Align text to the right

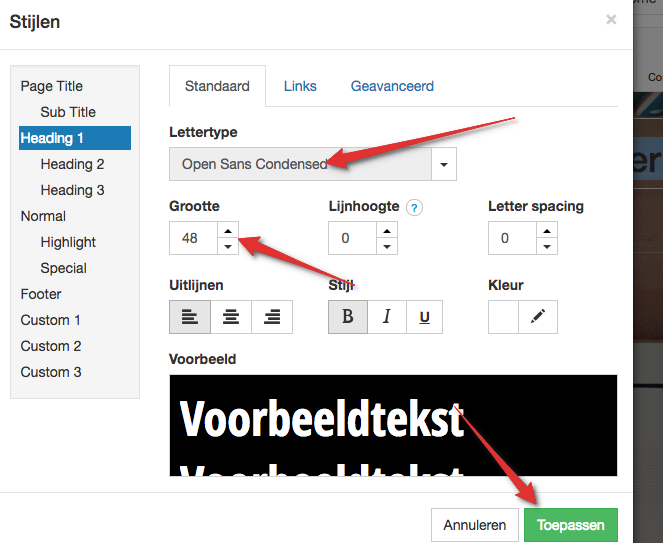point(272,317)
